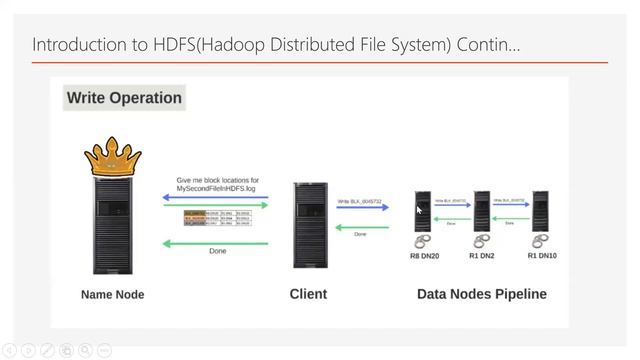Click the R8 DN20 data node server
The width and height of the screenshot is (640, 360).
click(x=423, y=211)
